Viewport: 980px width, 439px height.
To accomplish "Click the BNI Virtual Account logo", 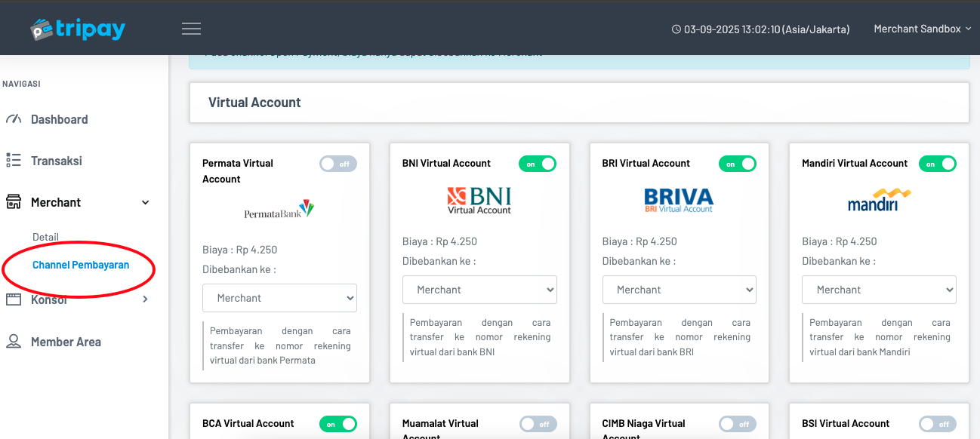I will [479, 201].
